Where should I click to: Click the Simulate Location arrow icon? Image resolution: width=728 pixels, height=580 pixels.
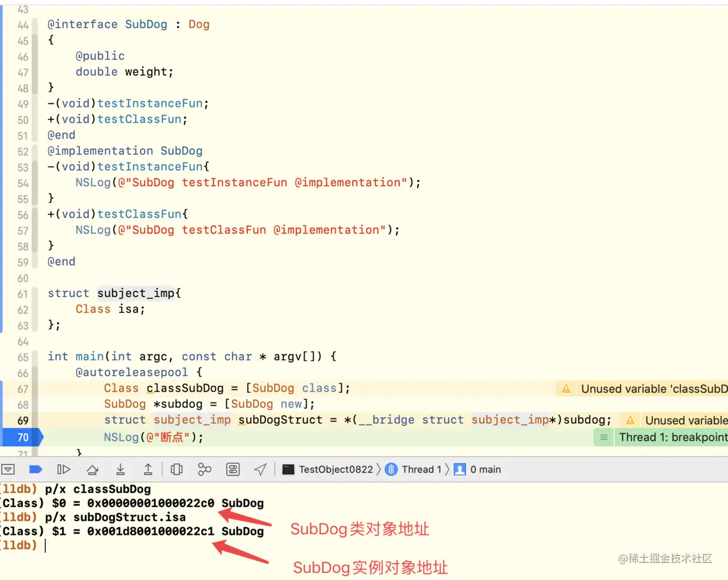(261, 469)
